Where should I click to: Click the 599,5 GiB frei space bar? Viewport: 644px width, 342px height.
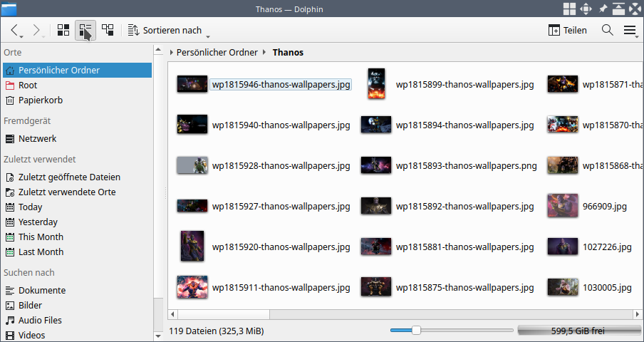click(579, 331)
